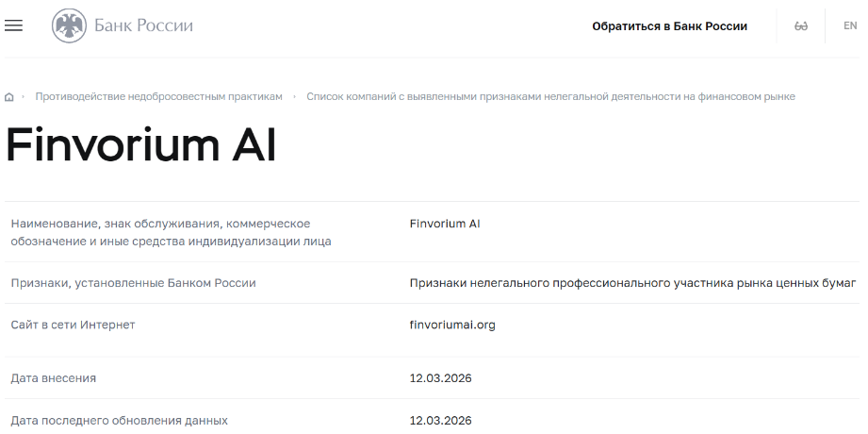Click Обратиться в Банк России
The width and height of the screenshot is (868, 434).
pyautogui.click(x=669, y=26)
